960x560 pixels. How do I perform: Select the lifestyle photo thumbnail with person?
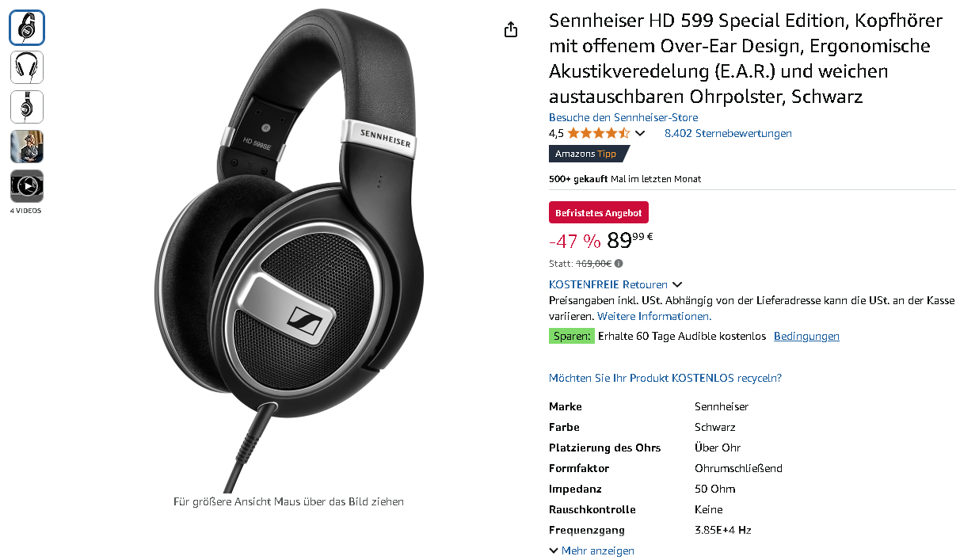27,147
